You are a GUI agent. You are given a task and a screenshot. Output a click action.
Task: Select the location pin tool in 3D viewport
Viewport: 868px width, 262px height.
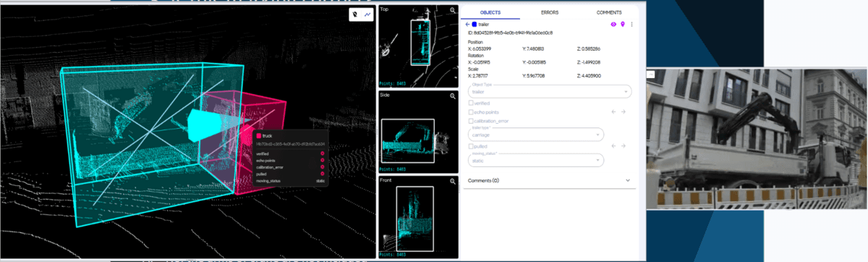[356, 14]
